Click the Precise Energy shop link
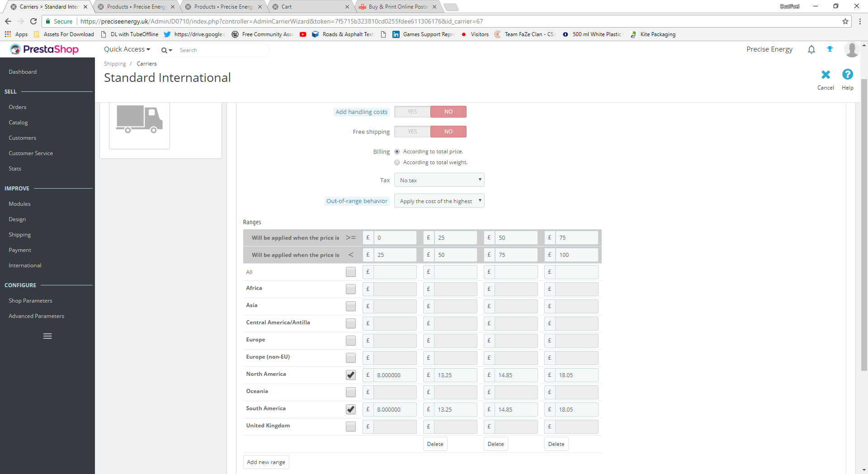The height and width of the screenshot is (474, 868). pos(769,49)
